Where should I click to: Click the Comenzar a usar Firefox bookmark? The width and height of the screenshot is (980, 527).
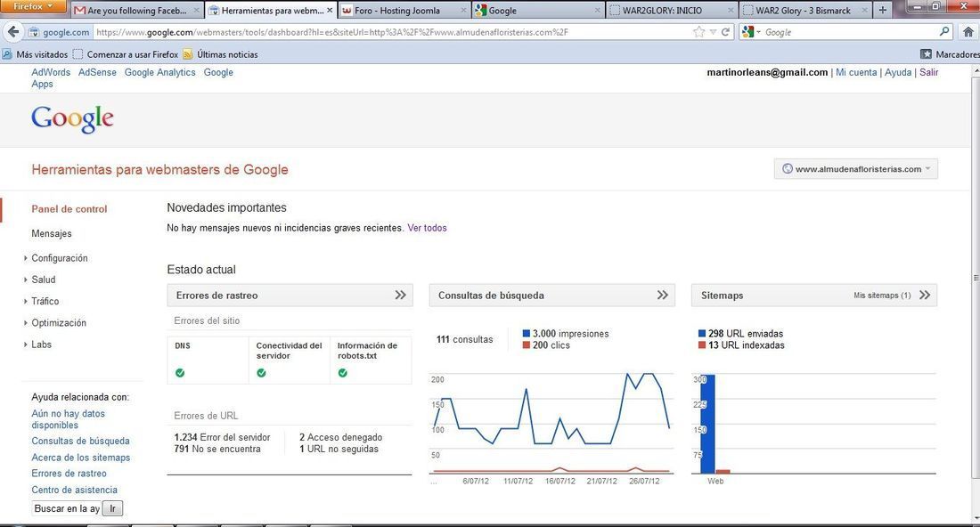[x=126, y=54]
